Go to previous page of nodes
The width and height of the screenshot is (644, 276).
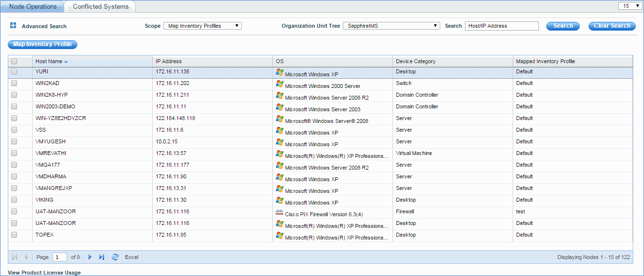(x=26, y=257)
